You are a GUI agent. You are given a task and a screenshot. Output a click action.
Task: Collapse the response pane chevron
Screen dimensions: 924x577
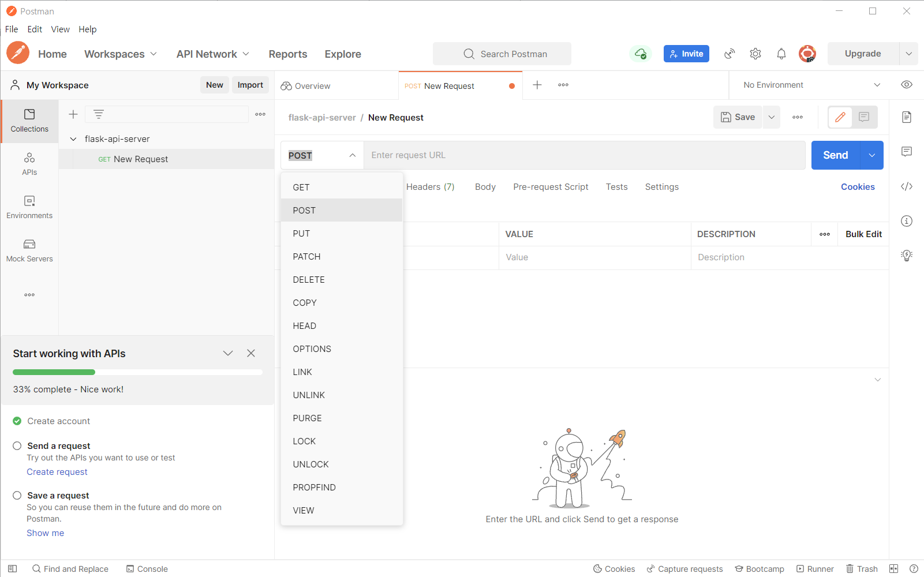[877, 380]
